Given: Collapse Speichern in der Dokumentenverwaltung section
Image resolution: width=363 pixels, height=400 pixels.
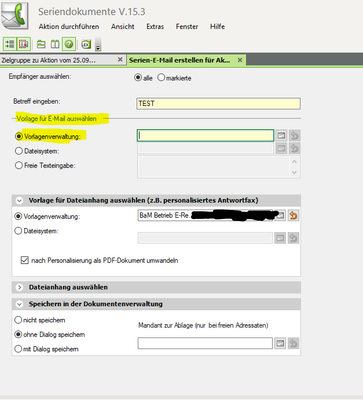Looking at the screenshot, I should tap(19, 304).
